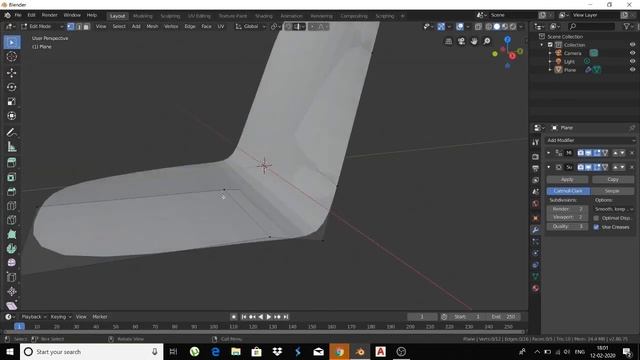Screen dimensions: 640x360
Task: Open the outliner filter dropdown
Action: tap(628, 27)
